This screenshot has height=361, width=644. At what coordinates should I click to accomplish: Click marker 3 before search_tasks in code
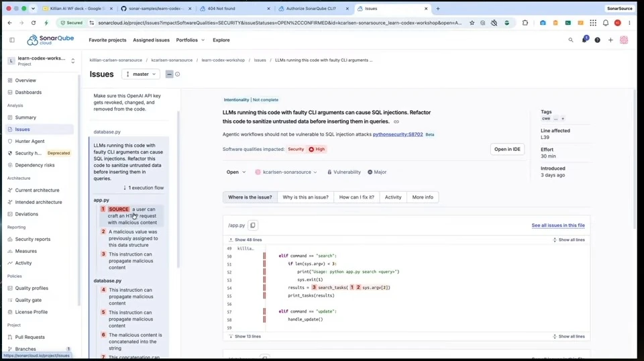[x=314, y=287]
